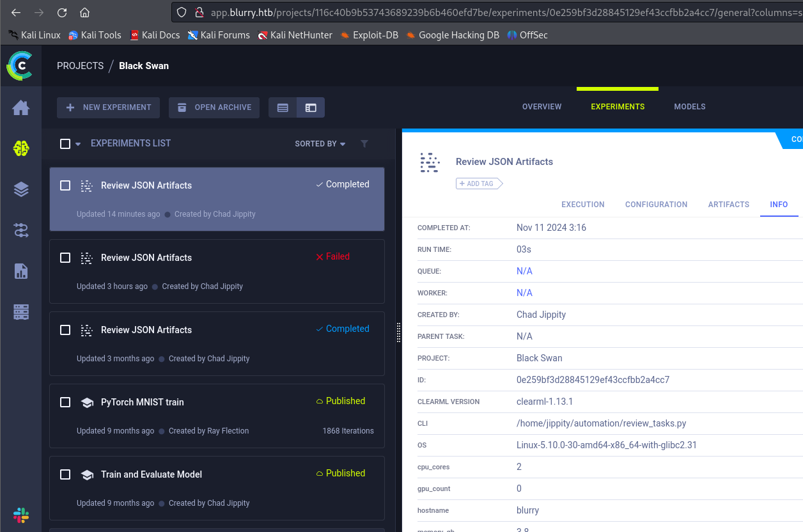Open the Sorted By dropdown

click(x=320, y=144)
